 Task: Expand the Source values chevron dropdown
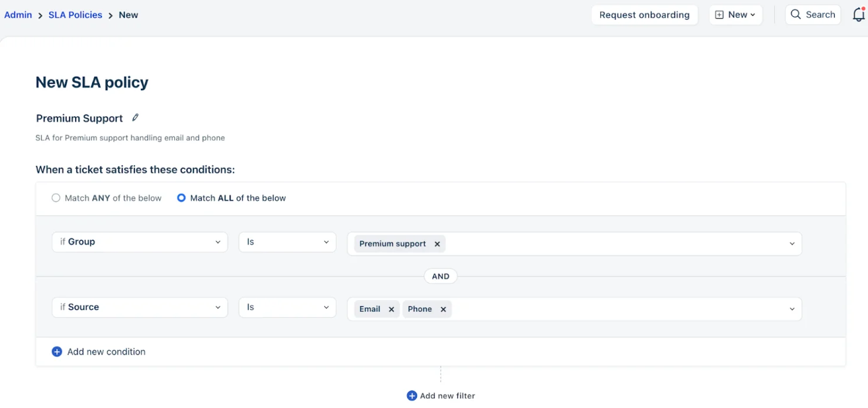(792, 309)
